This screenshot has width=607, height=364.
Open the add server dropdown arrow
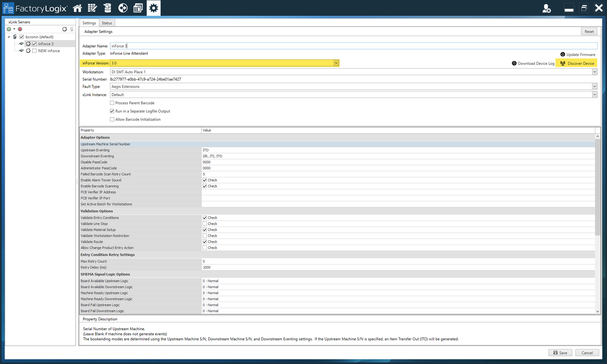[x=14, y=29]
